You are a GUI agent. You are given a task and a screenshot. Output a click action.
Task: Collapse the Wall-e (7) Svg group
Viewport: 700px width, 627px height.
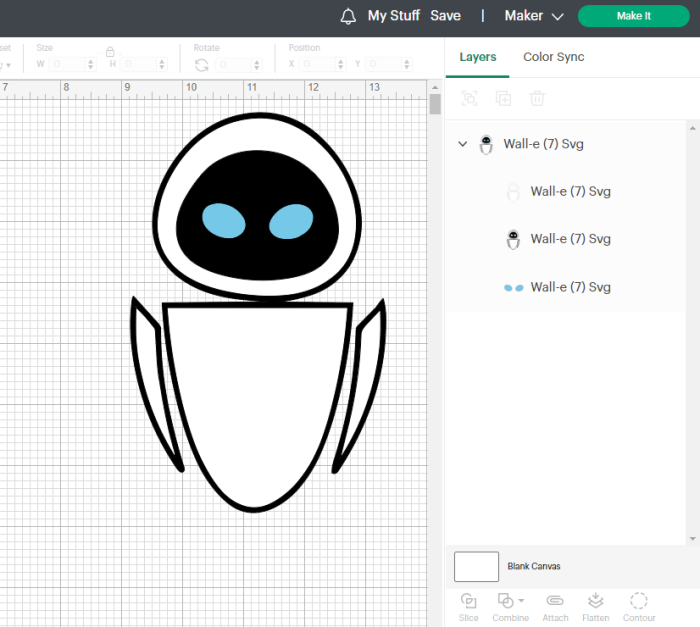(462, 144)
